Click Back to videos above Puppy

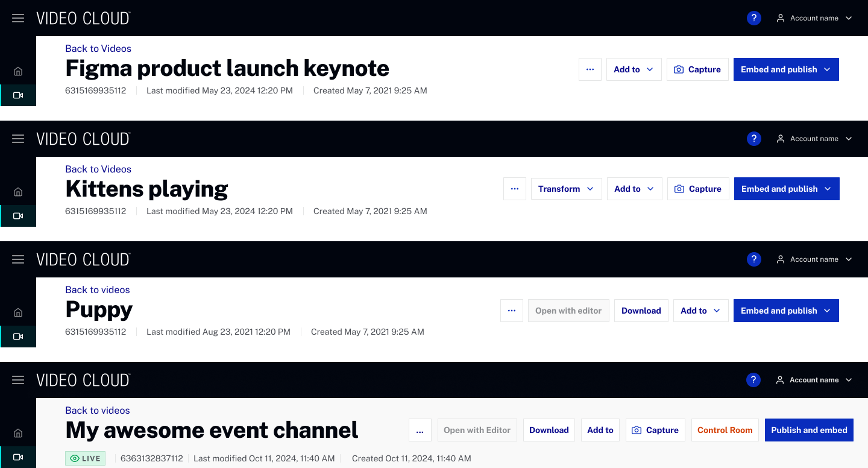[x=98, y=289]
